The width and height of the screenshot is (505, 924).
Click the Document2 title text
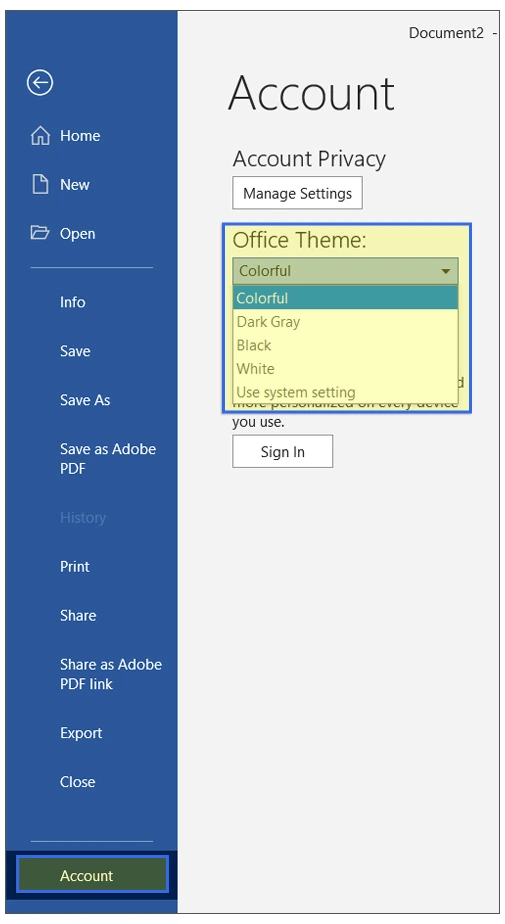[446, 33]
